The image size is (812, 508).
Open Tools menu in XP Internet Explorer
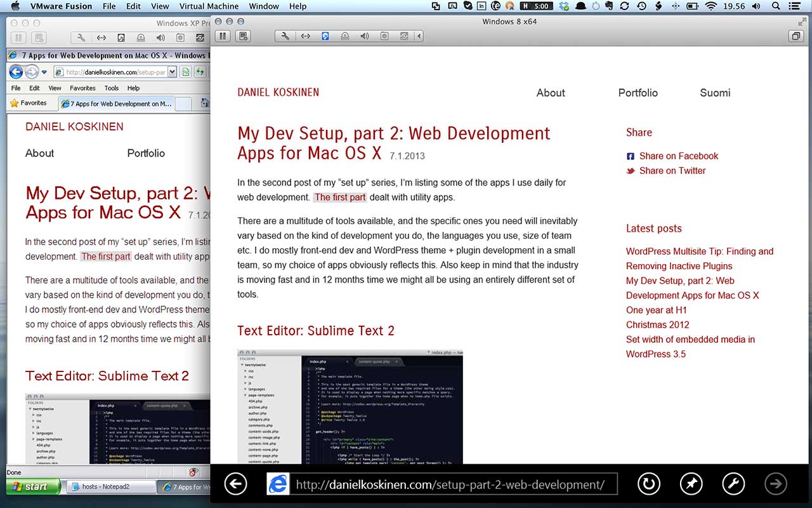(111, 88)
